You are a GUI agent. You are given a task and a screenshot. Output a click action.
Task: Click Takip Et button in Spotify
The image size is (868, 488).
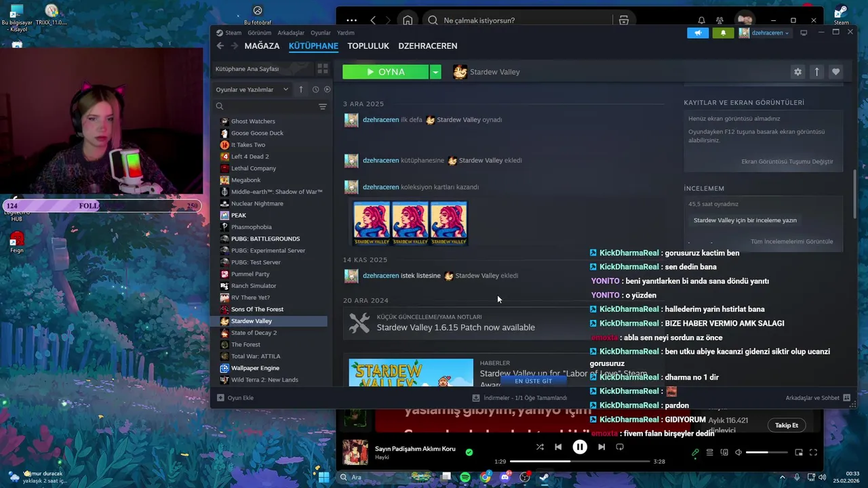click(787, 425)
